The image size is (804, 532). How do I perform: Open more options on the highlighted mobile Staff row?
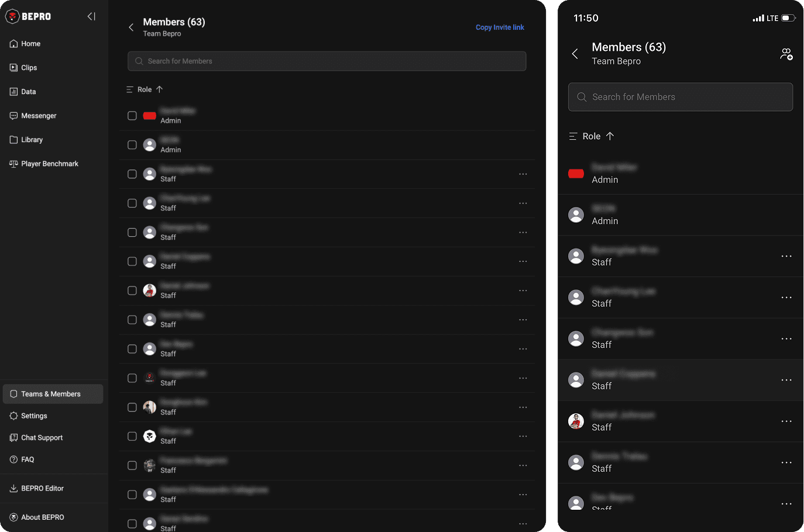click(786, 380)
